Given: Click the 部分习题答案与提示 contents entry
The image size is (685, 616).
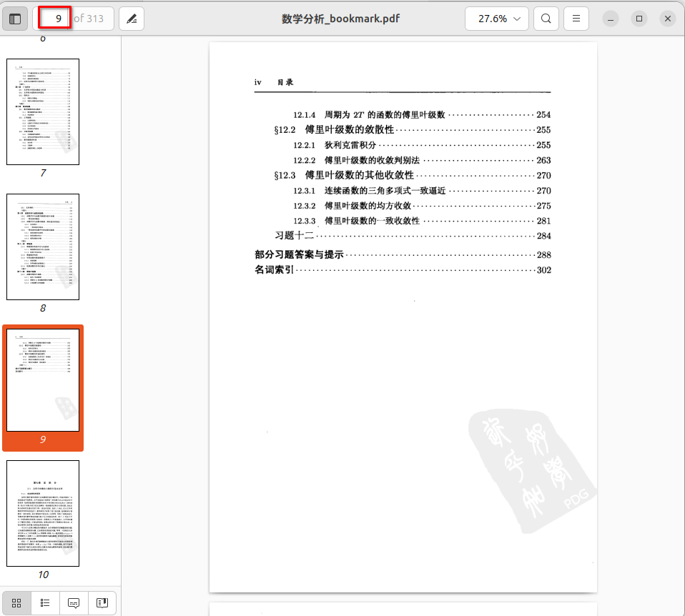Looking at the screenshot, I should pos(300,254).
